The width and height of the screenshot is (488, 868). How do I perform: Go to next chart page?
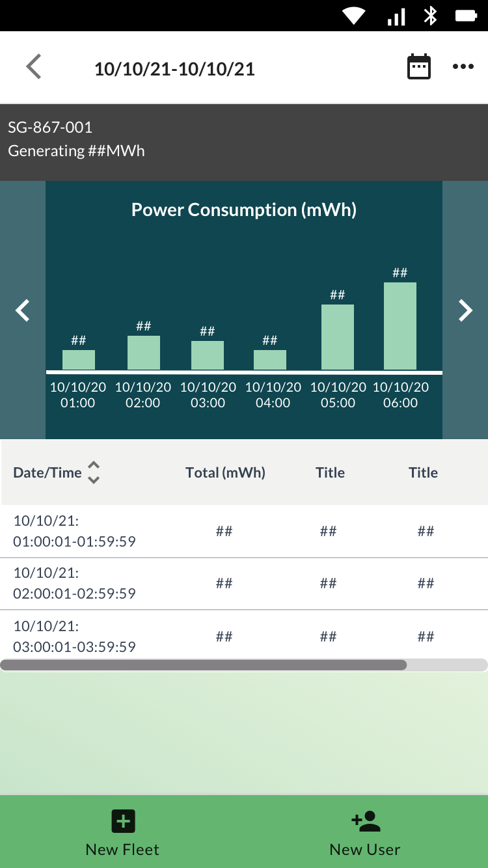(465, 310)
